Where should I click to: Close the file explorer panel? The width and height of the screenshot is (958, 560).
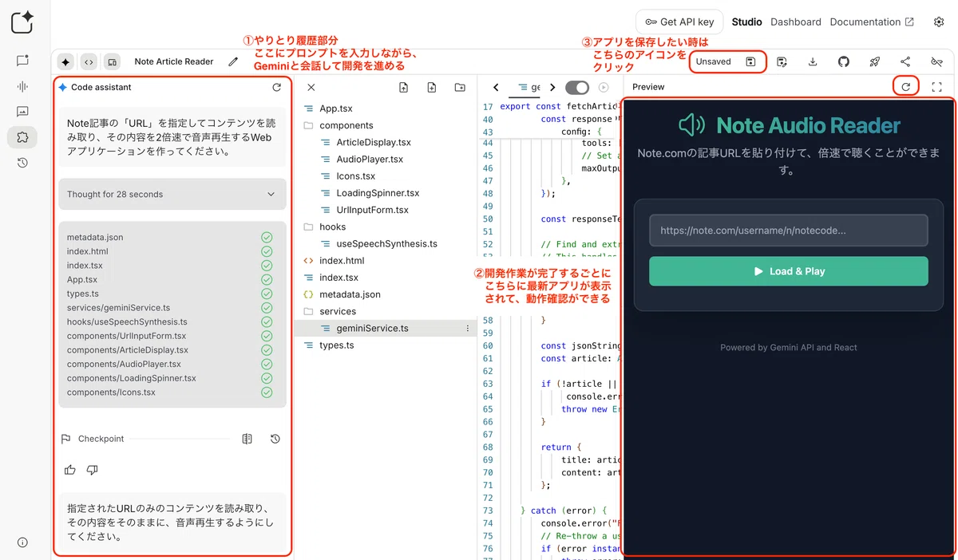point(311,88)
